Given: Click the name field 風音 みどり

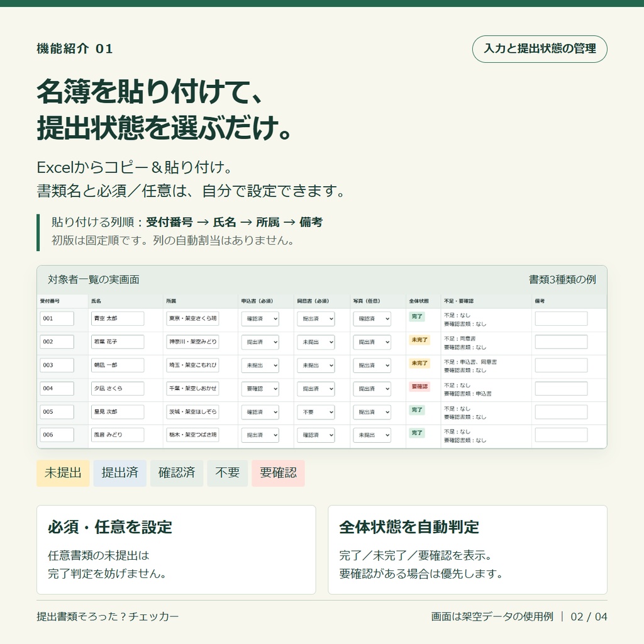Looking at the screenshot, I should (118, 435).
